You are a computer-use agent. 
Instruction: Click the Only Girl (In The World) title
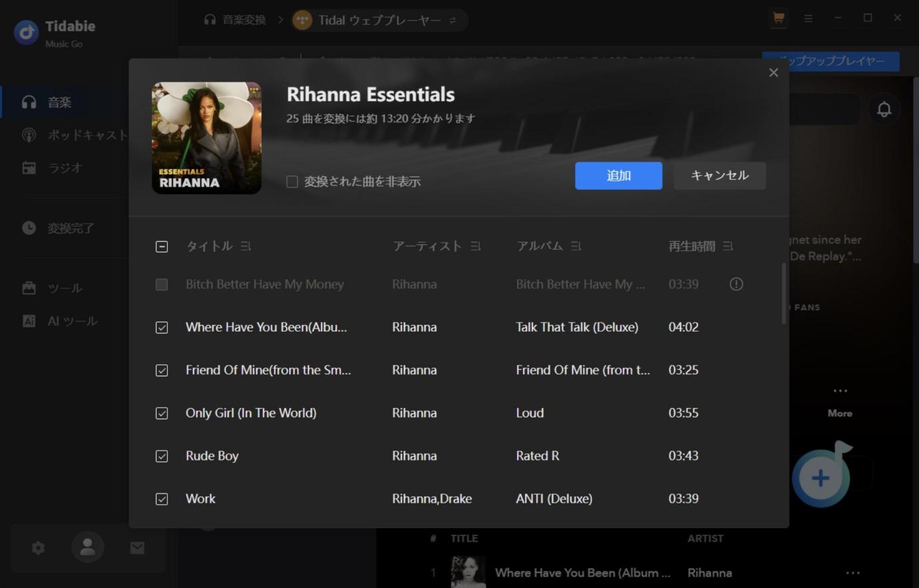(x=251, y=413)
